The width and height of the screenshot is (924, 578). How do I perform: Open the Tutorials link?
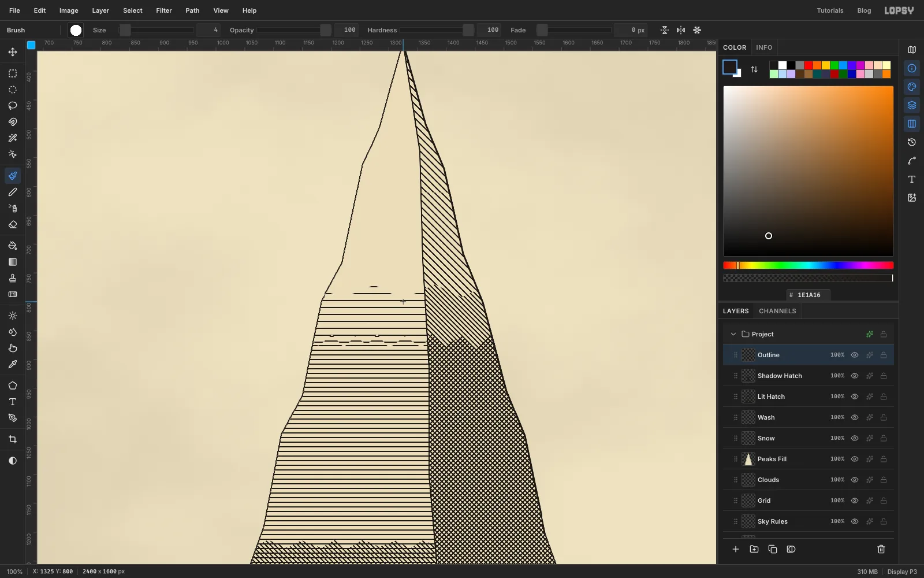click(830, 10)
